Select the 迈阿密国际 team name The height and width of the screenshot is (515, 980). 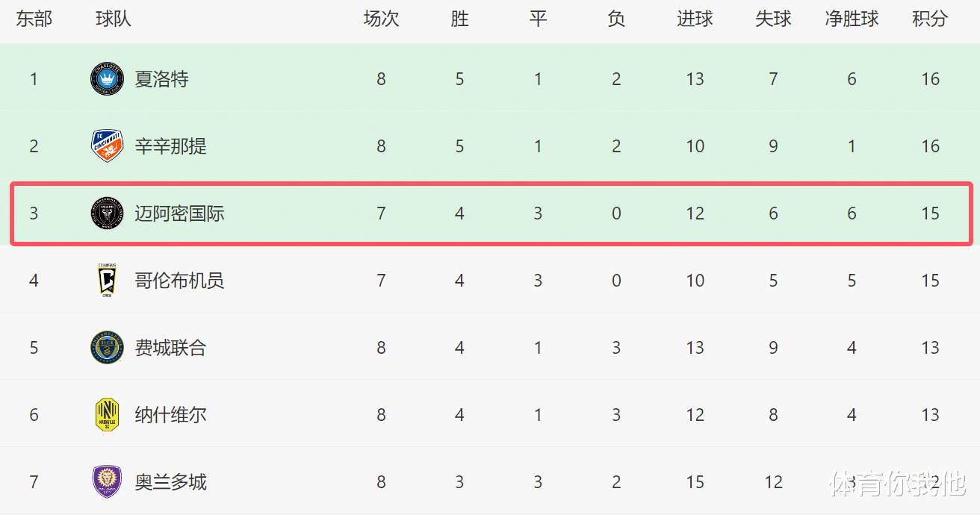179,213
